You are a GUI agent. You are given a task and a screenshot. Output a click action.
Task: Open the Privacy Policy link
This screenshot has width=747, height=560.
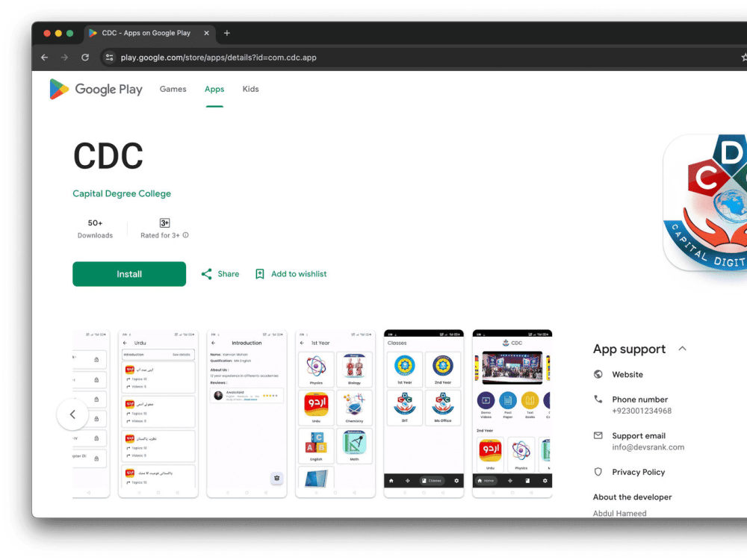click(x=639, y=472)
